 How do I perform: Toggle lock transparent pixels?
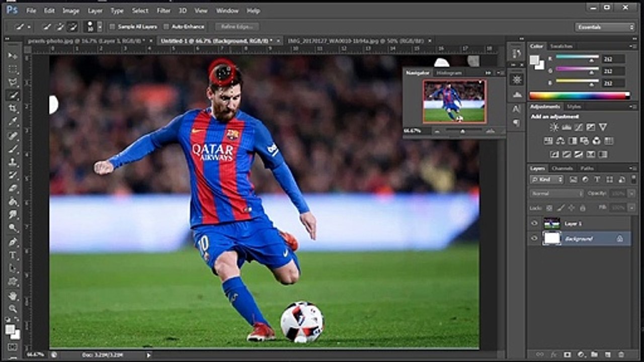[549, 208]
